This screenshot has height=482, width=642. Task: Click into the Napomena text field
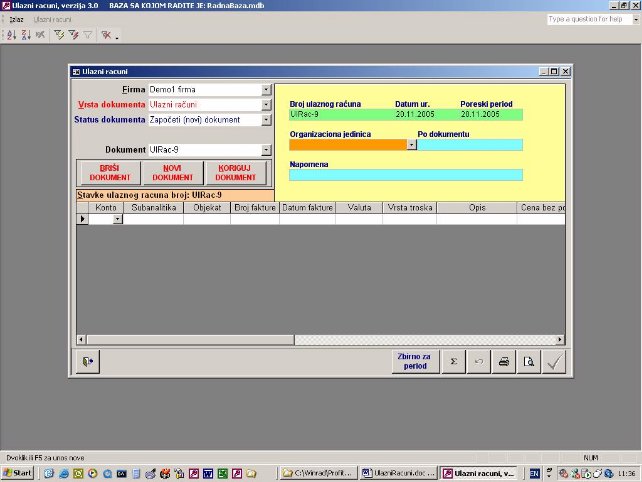click(x=405, y=175)
